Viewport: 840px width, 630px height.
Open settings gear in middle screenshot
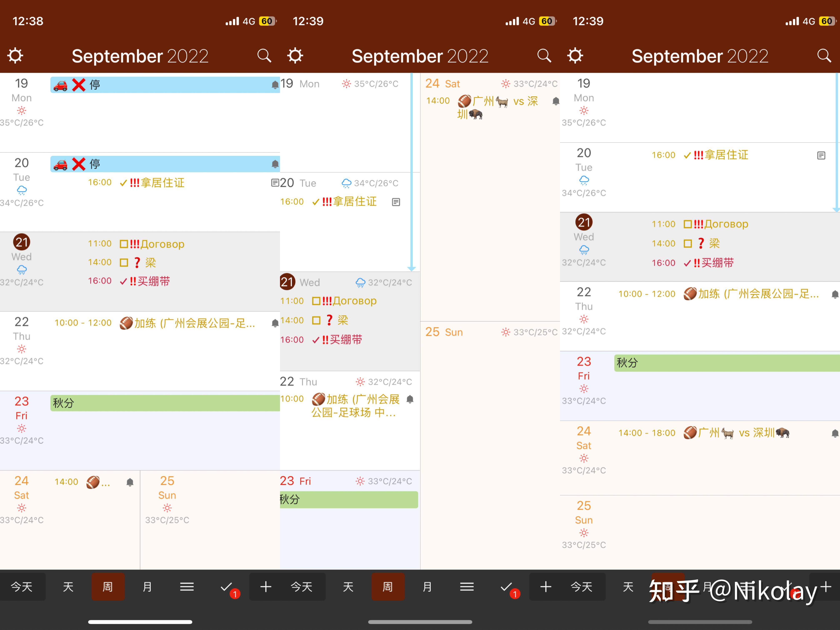pos(295,55)
